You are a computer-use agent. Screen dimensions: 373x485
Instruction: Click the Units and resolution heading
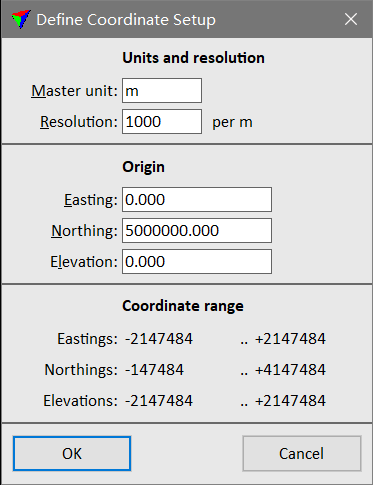[193, 58]
